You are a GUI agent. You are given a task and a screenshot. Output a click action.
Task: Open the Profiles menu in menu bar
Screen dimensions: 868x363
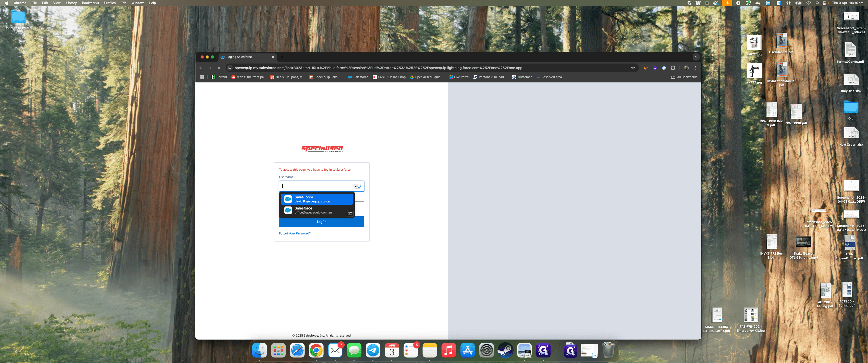tap(110, 3)
